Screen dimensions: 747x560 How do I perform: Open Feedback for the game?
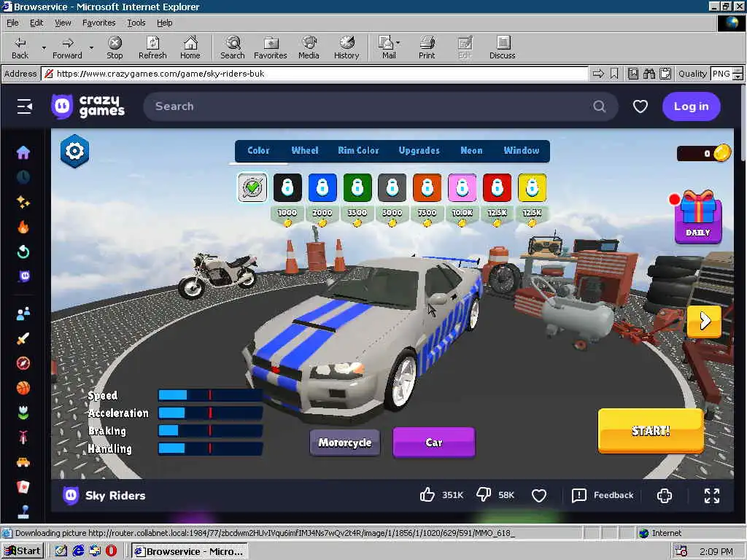coord(603,495)
